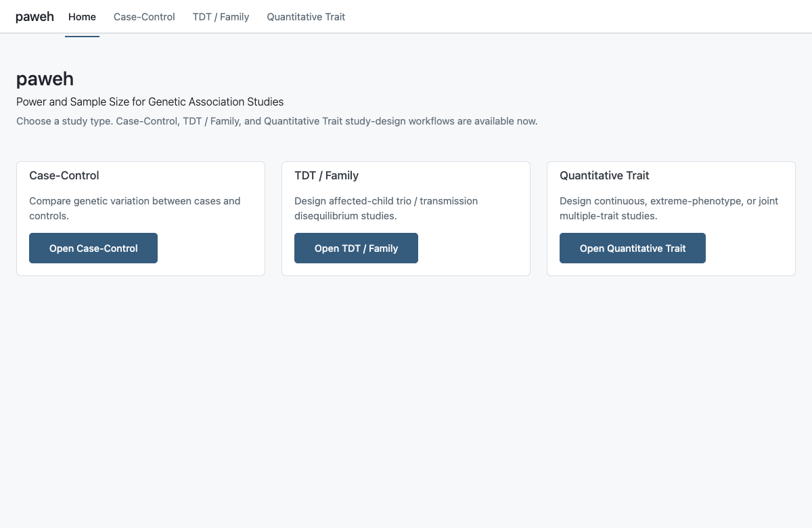Click the Quantitative Trait card title
This screenshot has width=812, height=528.
point(604,175)
